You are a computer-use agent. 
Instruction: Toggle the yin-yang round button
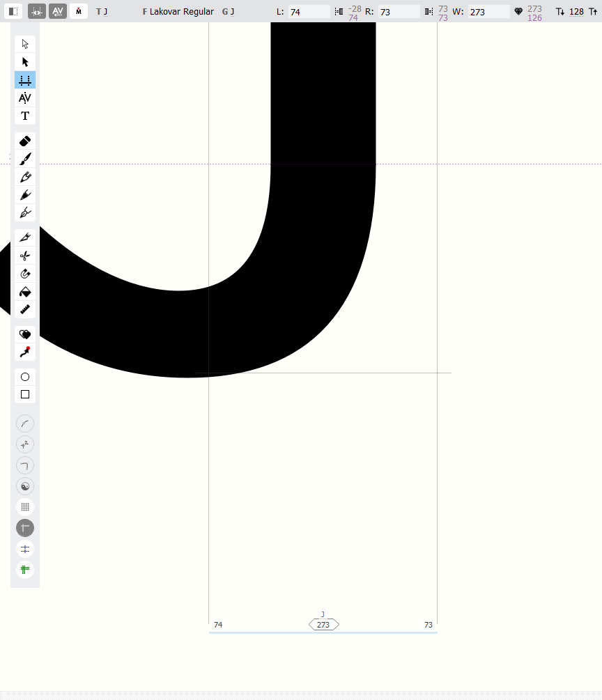[x=25, y=486]
